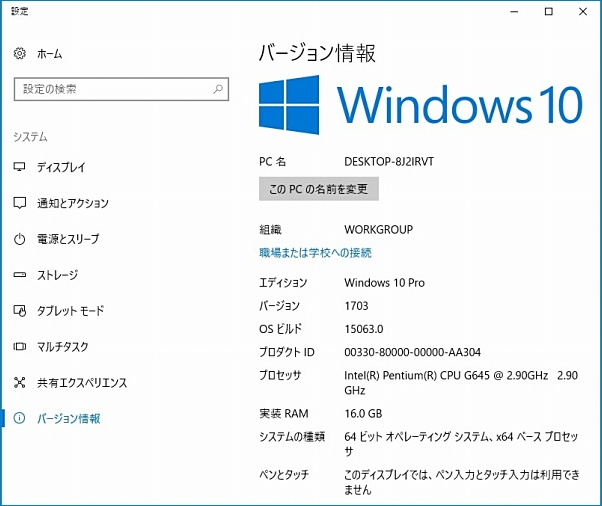Click the 実装 RAM label

click(x=284, y=413)
